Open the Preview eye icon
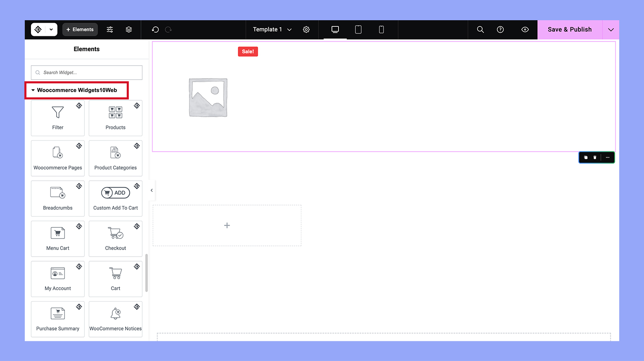Screen dimensions: 644x361 coord(525,29)
